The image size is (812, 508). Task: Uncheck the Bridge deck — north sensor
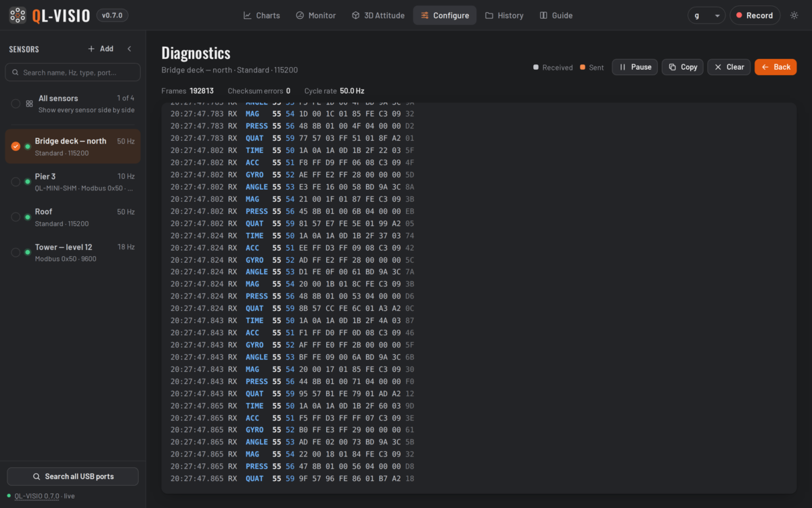coord(16,146)
